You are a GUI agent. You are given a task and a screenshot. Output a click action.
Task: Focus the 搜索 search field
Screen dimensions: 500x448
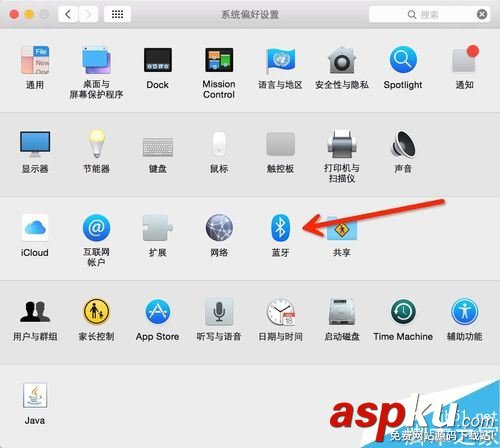click(429, 14)
